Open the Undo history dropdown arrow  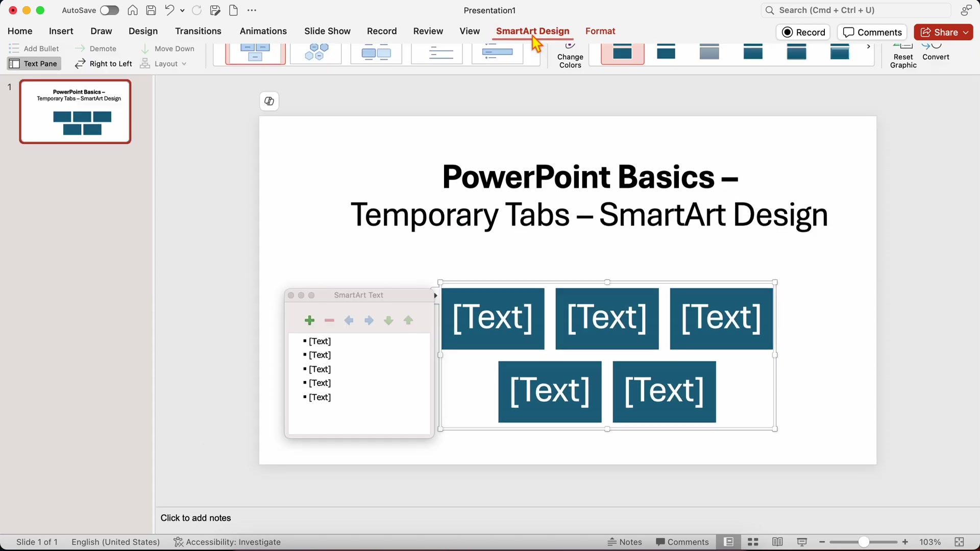[182, 10]
